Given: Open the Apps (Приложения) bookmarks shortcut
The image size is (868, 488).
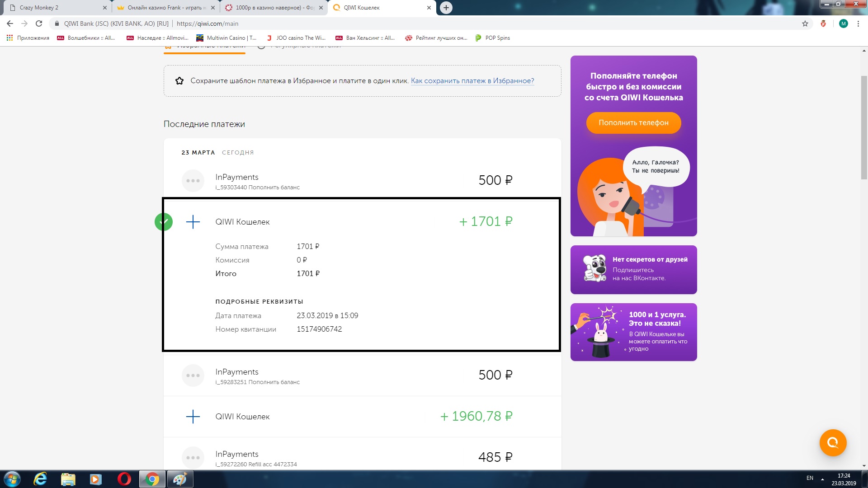Looking at the screenshot, I should 28,38.
